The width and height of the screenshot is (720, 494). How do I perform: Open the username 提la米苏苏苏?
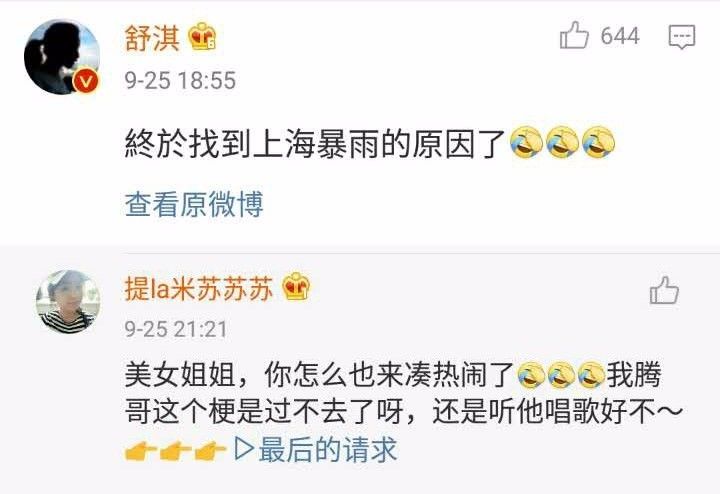[x=199, y=289]
